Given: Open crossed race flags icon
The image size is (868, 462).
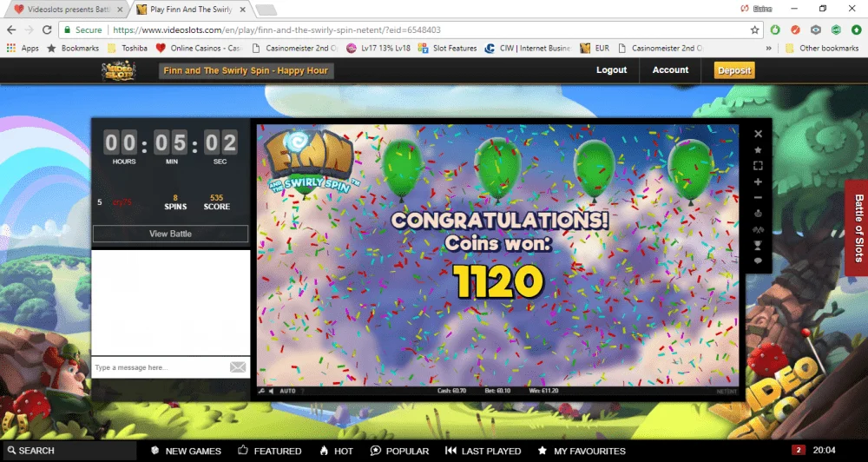Looking at the screenshot, I should click(x=759, y=229).
